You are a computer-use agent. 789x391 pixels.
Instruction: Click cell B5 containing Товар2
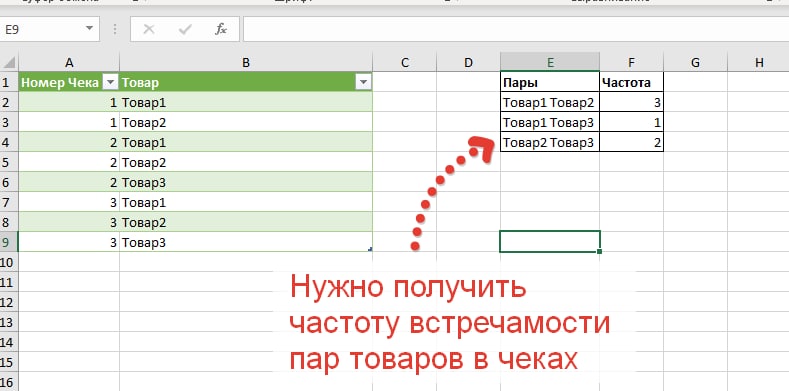click(x=246, y=163)
